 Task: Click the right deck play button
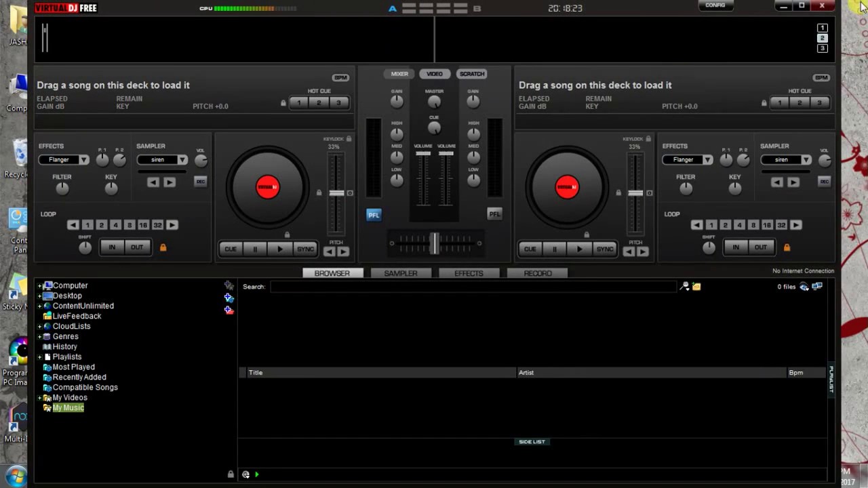pos(579,249)
